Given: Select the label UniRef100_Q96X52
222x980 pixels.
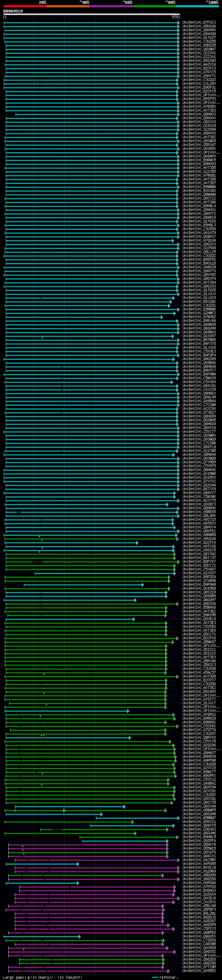Looking at the screenshot, I should 199,951.
